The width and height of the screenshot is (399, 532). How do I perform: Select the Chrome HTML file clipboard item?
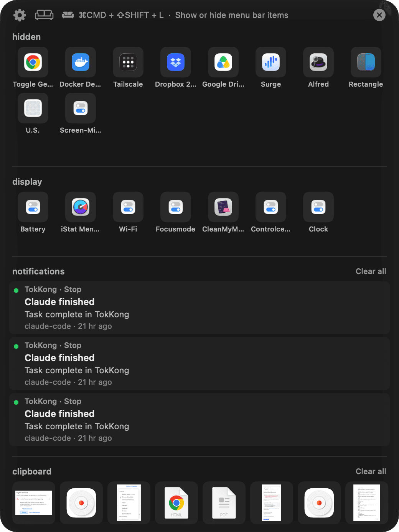point(176,503)
